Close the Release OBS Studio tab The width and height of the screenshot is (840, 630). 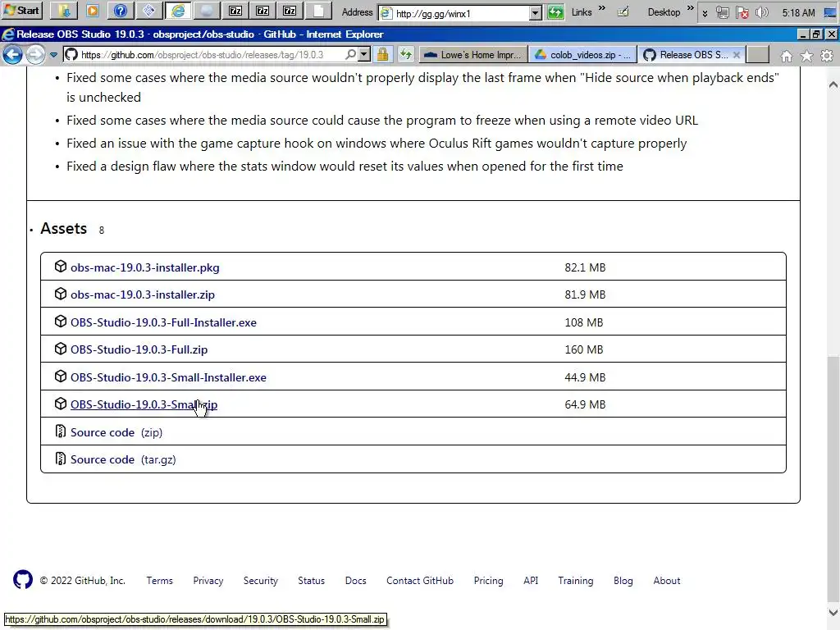pyautogui.click(x=737, y=55)
